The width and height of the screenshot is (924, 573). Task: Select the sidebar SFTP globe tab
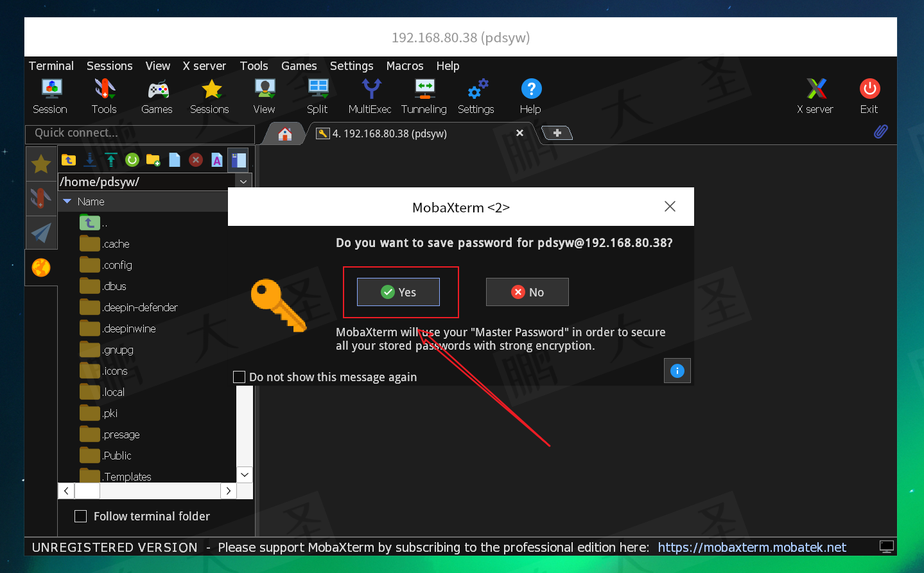tap(41, 267)
